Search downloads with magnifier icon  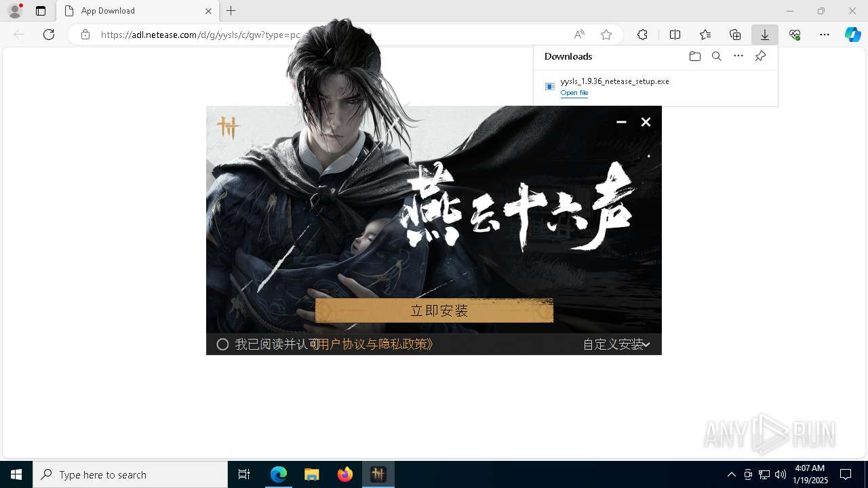click(717, 56)
